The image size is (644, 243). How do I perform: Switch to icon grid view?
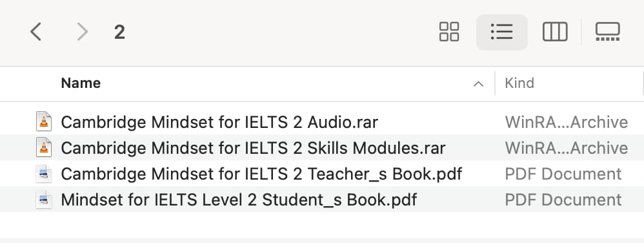click(x=449, y=32)
